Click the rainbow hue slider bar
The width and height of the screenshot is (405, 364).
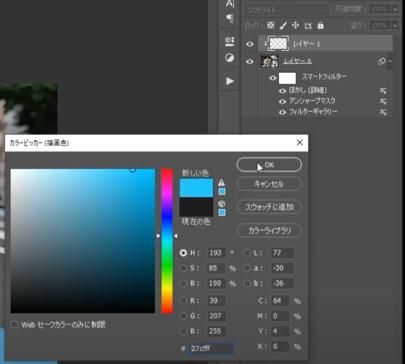pyautogui.click(x=167, y=241)
